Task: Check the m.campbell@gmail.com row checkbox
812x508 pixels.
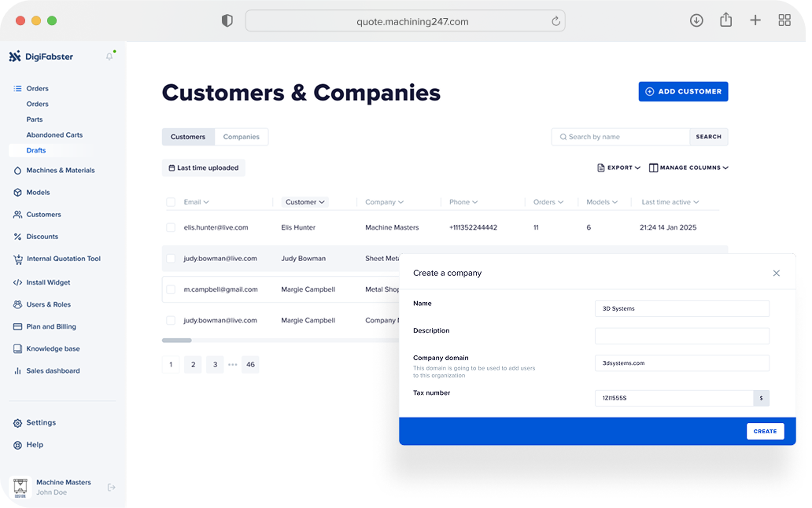Action: (171, 289)
